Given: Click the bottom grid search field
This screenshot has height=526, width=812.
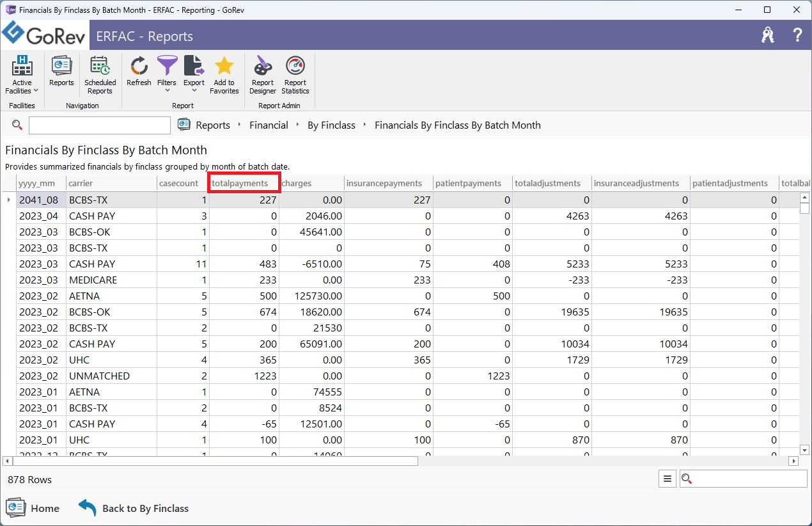Looking at the screenshot, I should (x=750, y=479).
